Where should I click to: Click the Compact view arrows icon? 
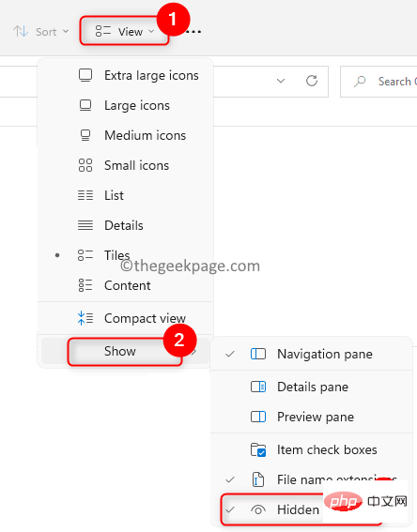(x=85, y=318)
